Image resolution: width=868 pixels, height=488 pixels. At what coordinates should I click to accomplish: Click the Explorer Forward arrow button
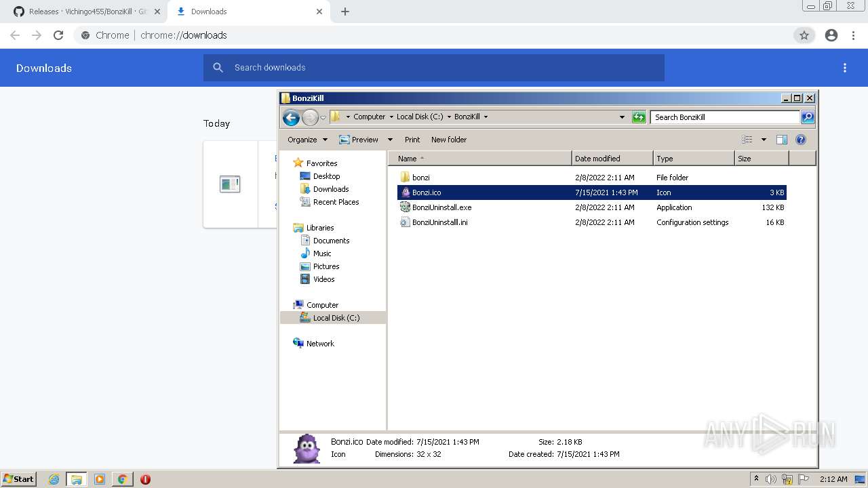[x=310, y=117]
